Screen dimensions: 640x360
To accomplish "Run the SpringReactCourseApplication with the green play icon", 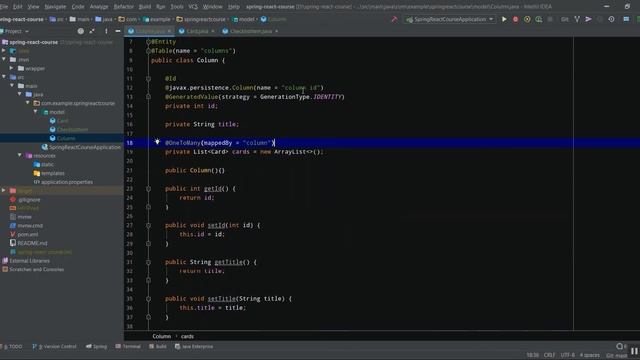I will coord(504,19).
